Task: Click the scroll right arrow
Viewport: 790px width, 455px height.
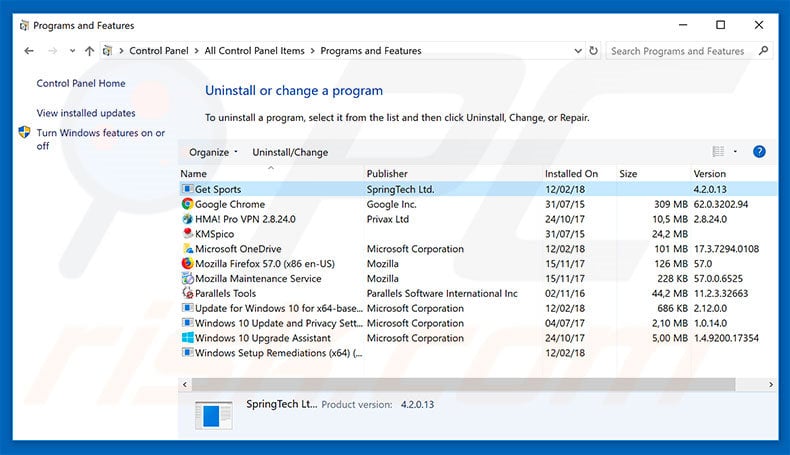Action: (771, 384)
